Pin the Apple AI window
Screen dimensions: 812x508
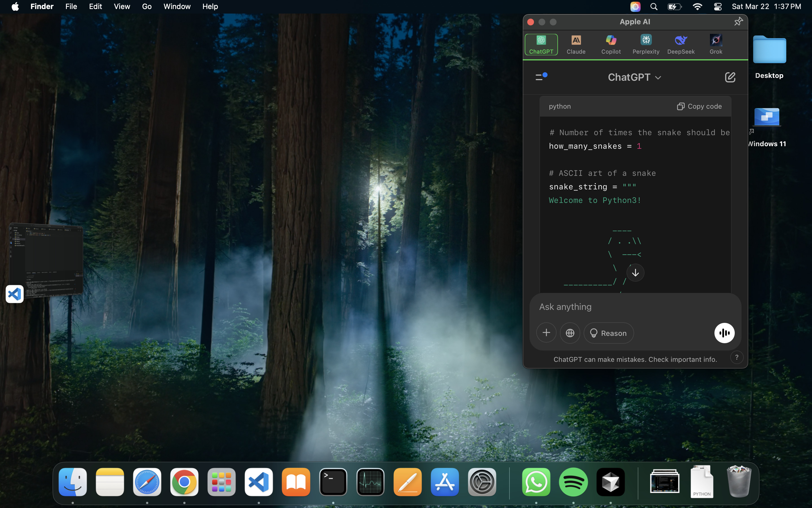[738, 22]
